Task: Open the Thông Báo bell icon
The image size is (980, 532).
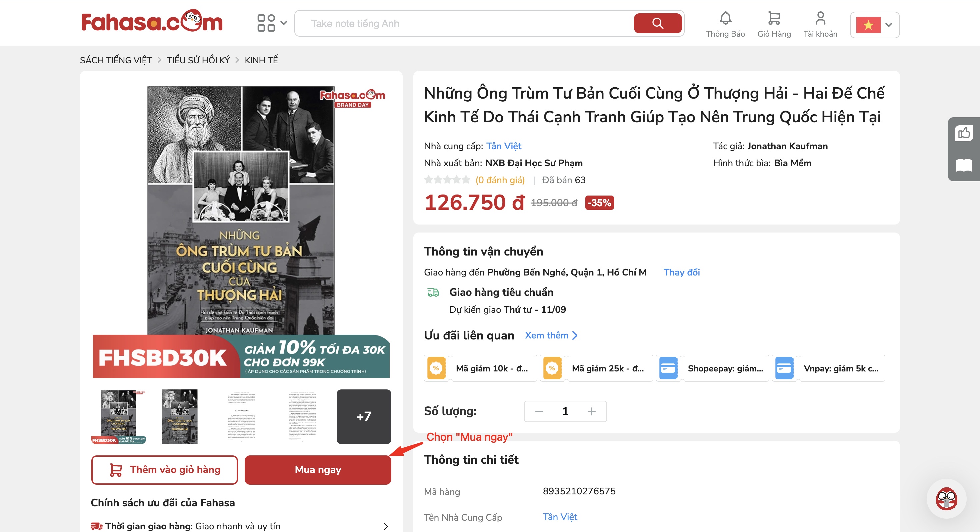Action: pos(725,19)
